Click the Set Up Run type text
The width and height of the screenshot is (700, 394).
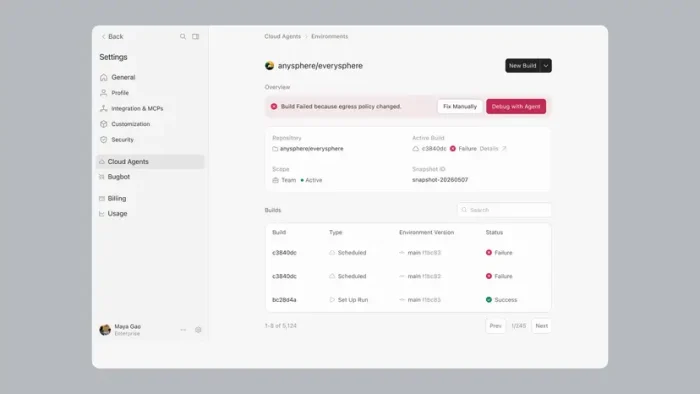tap(353, 300)
